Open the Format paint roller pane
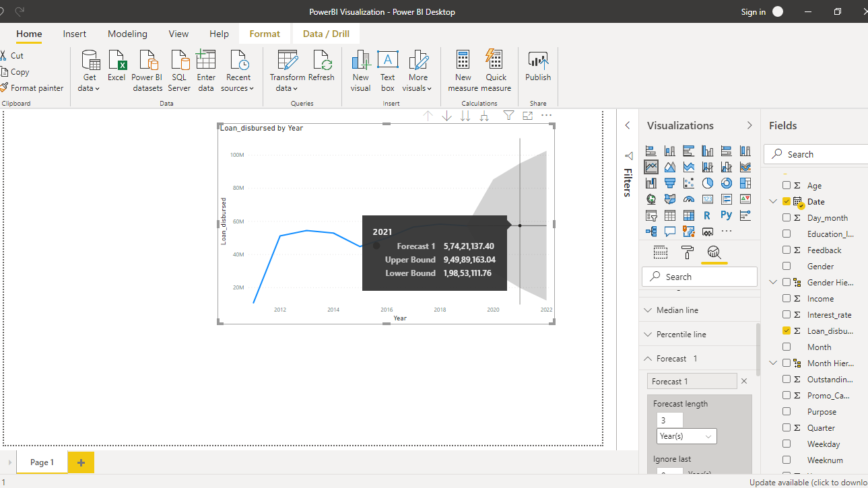 688,252
